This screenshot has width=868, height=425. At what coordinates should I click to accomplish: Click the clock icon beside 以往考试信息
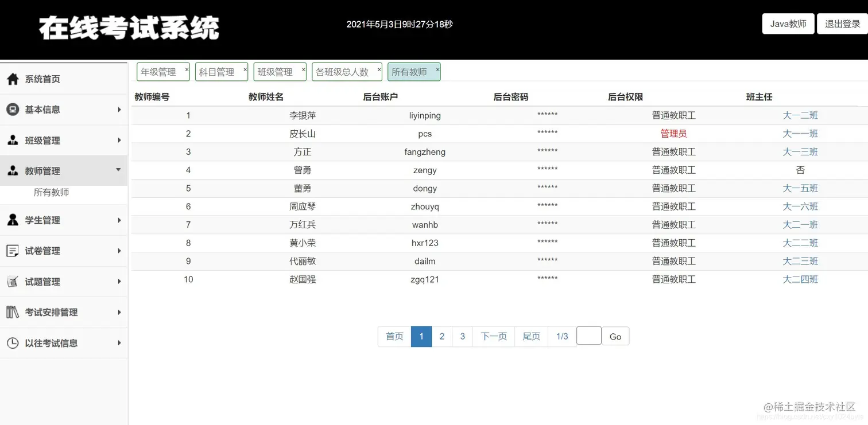click(13, 343)
